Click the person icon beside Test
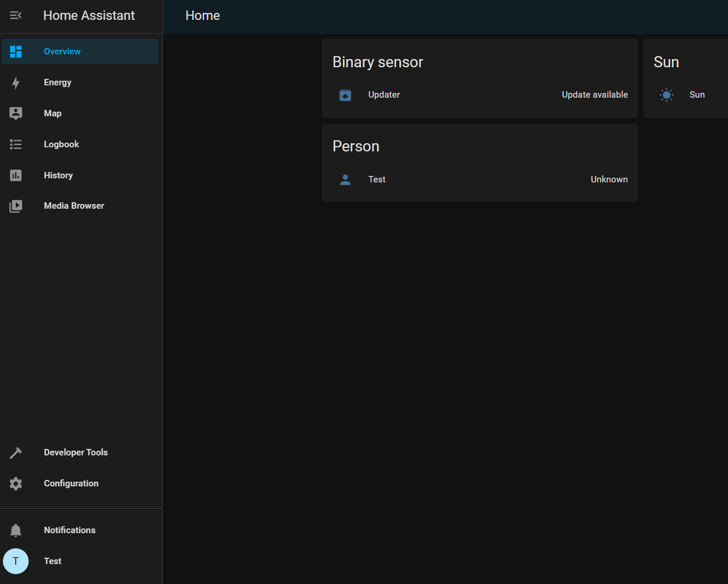The width and height of the screenshot is (728, 584). tap(345, 179)
